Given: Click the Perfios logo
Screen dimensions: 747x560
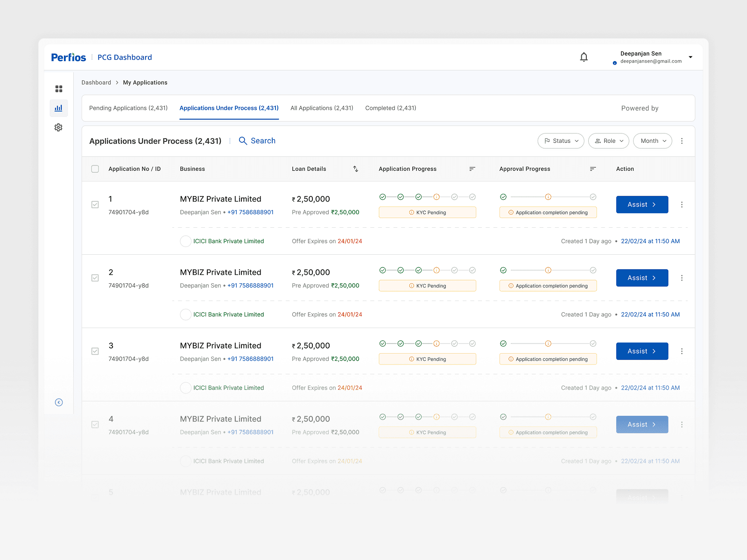Looking at the screenshot, I should [x=69, y=57].
